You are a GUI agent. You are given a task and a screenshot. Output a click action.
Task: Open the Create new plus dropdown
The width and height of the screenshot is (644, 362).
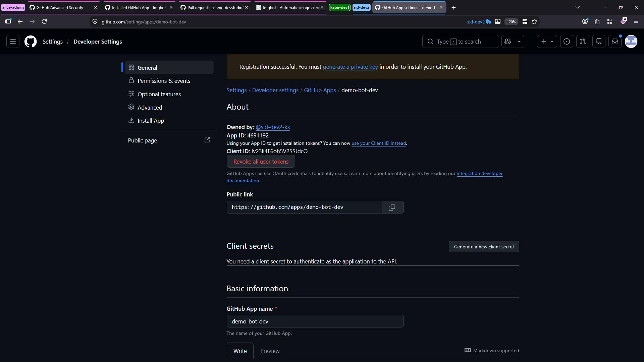tap(547, 42)
